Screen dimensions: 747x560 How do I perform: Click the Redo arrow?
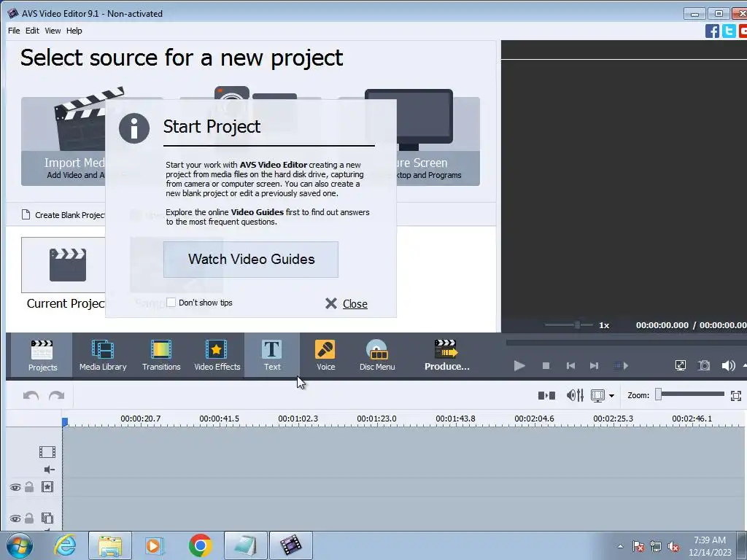56,396
